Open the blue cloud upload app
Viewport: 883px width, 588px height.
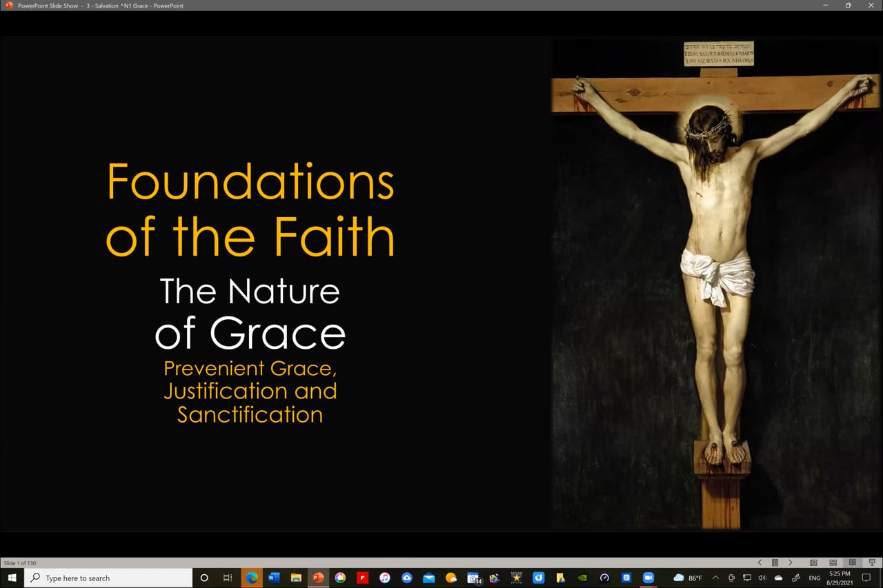tap(407, 578)
